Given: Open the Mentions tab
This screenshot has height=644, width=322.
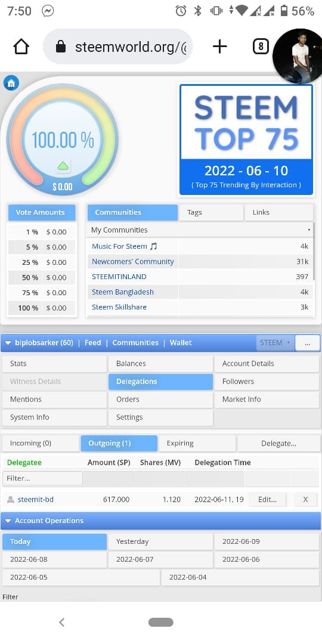Looking at the screenshot, I should [54, 399].
